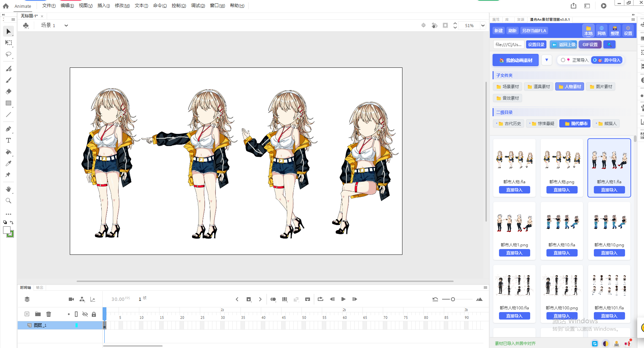The image size is (644, 348).
Task: Open the 场景 1 scene dropdown
Action: (x=66, y=25)
